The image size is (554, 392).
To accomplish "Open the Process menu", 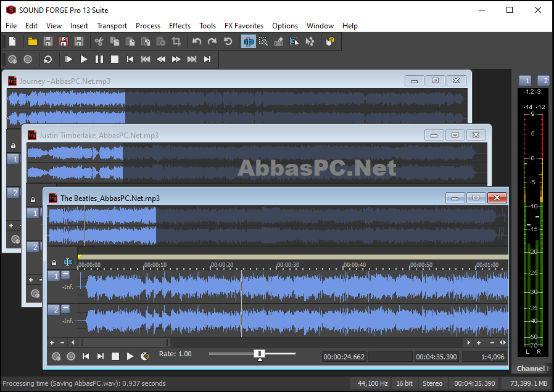I will pos(147,26).
